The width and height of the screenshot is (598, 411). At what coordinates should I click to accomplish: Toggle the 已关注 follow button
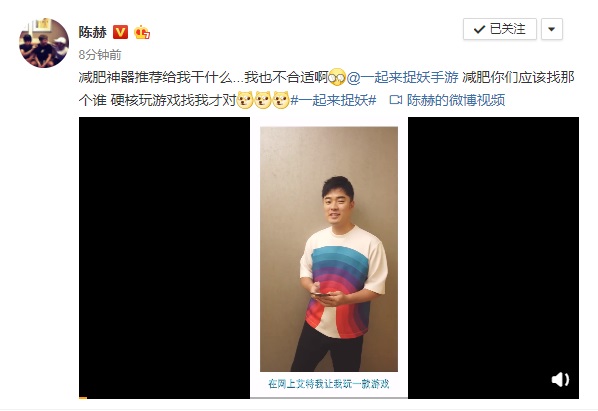click(x=500, y=29)
